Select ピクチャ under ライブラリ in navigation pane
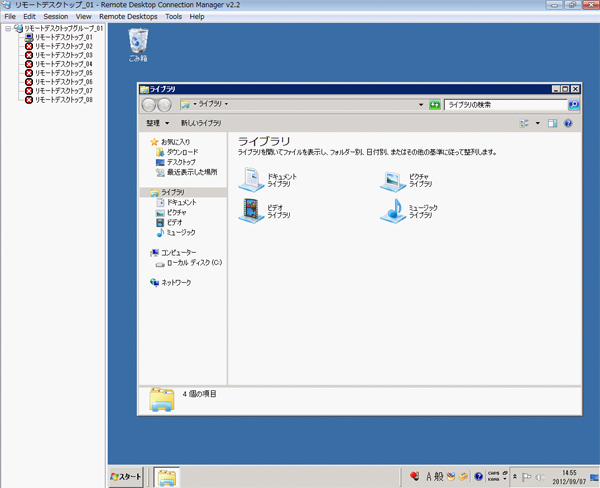Screen dimensions: 600x488 (x=171, y=212)
